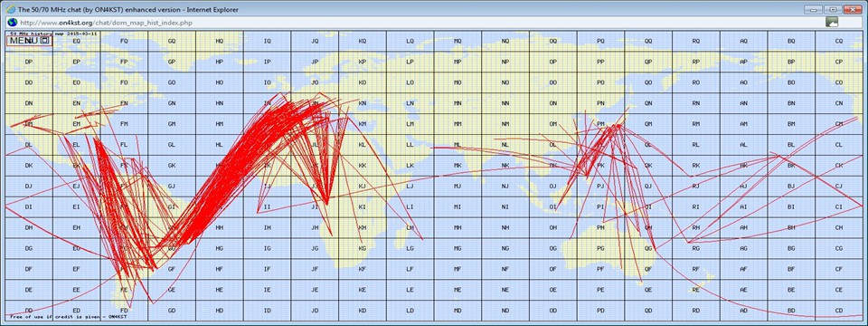868x326 pixels.
Task: Select the RG grid square label
Action: (x=696, y=248)
